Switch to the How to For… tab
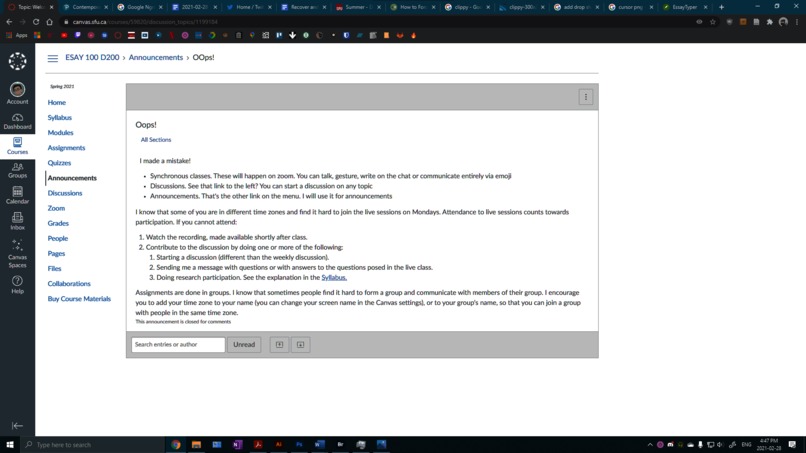The height and width of the screenshot is (453, 806). point(413,7)
